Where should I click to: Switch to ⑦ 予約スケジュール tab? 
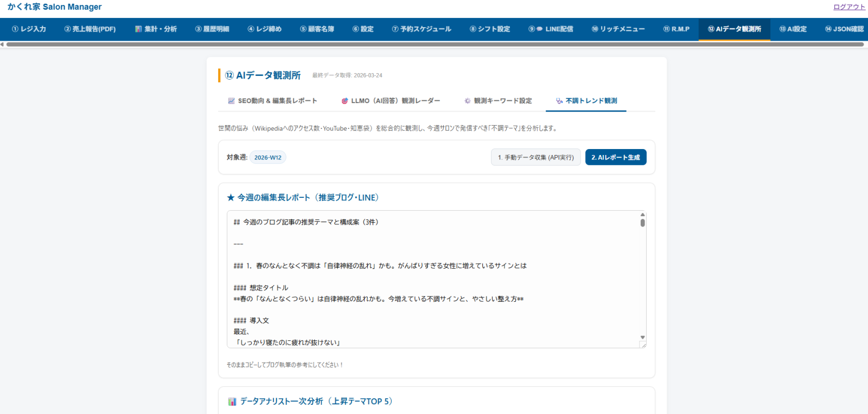coord(422,29)
